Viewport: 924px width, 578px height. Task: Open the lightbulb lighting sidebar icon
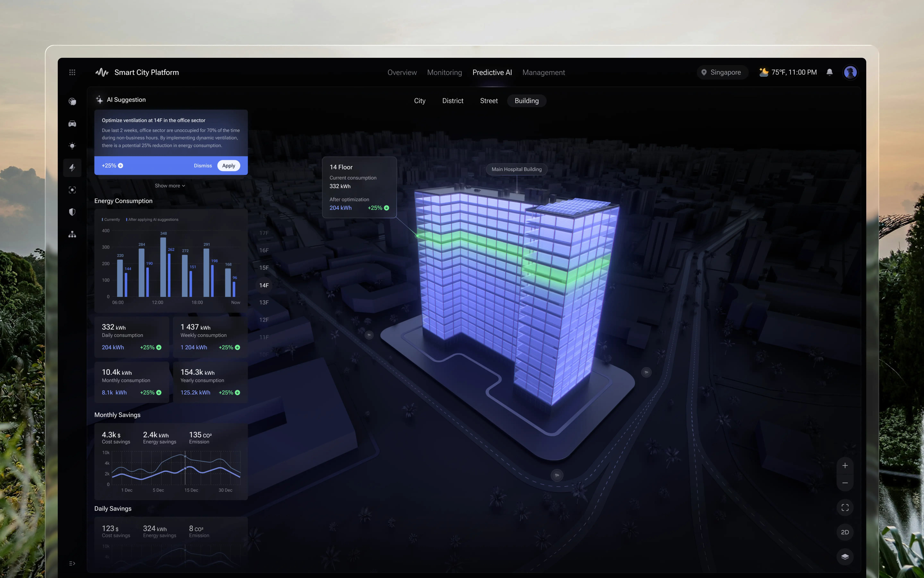click(72, 146)
